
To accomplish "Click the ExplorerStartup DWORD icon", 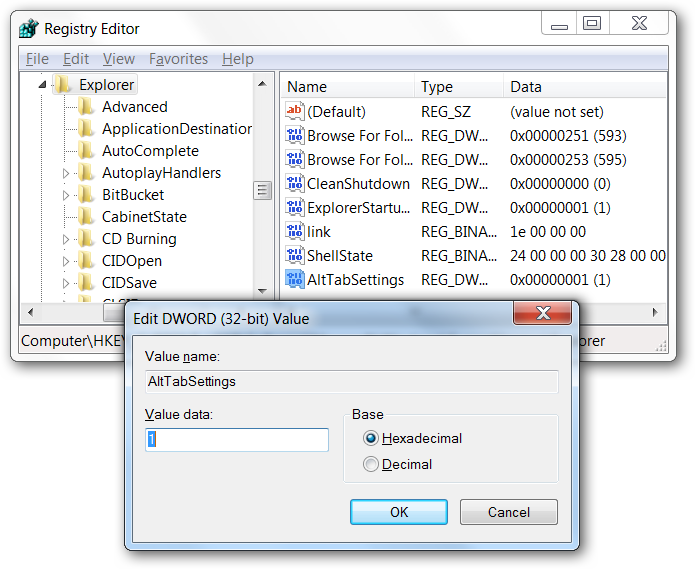I will [x=295, y=207].
